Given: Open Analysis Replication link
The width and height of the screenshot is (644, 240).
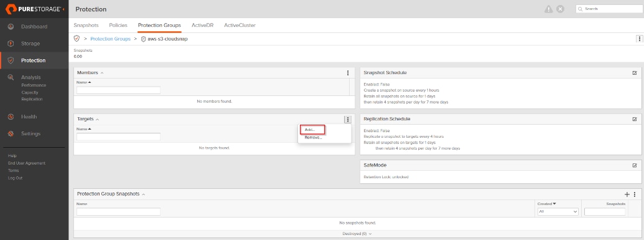Looking at the screenshot, I should pyautogui.click(x=32, y=99).
